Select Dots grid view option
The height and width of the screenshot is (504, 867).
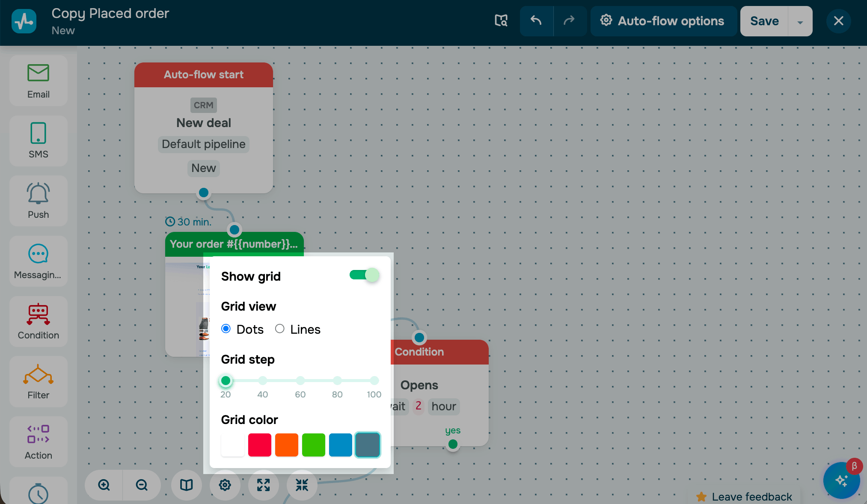pyautogui.click(x=226, y=329)
